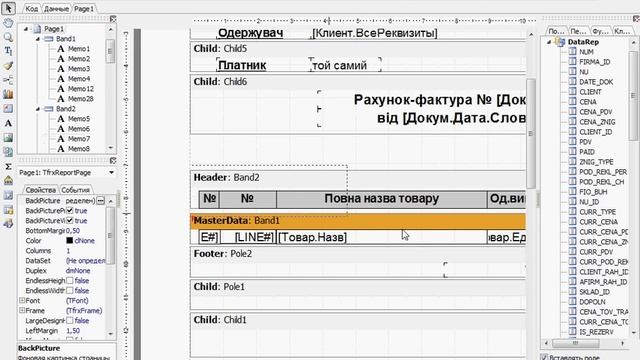Click the black Color property swatch
Image resolution: width=640 pixels, height=360 pixels.
coord(69,240)
